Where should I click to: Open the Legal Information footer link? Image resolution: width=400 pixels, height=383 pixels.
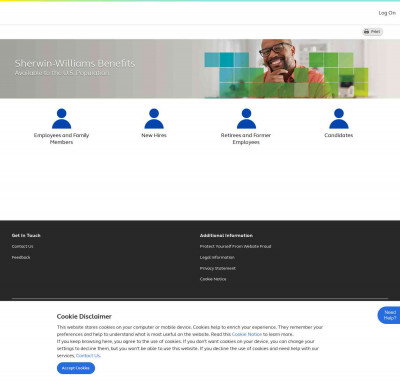[x=217, y=257]
